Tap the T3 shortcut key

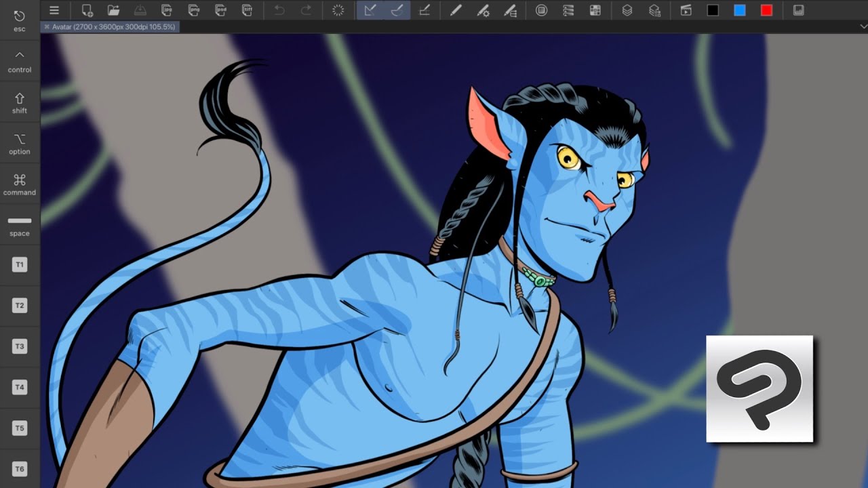coord(20,346)
